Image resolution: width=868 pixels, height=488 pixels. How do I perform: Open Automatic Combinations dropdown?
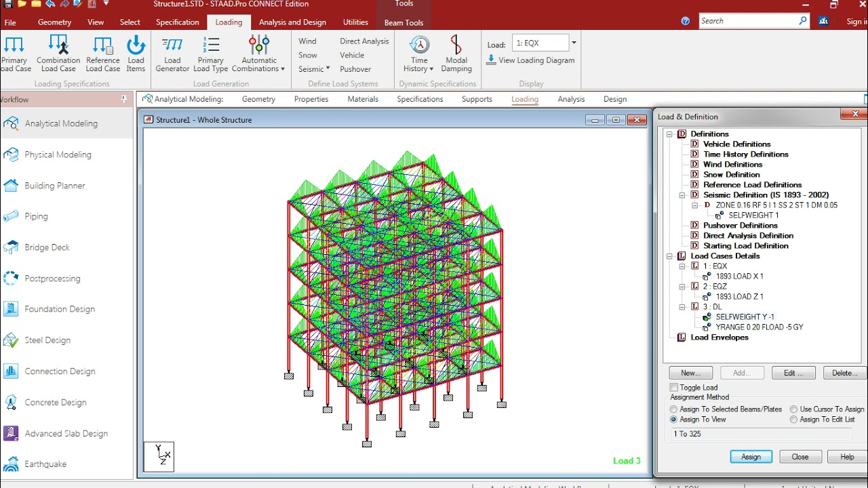[258, 54]
